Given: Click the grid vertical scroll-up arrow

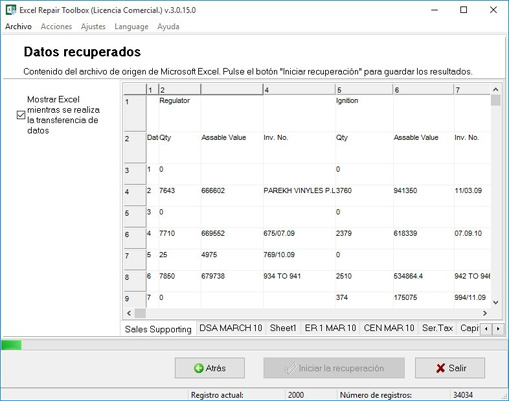Looking at the screenshot, I should click(496, 89).
